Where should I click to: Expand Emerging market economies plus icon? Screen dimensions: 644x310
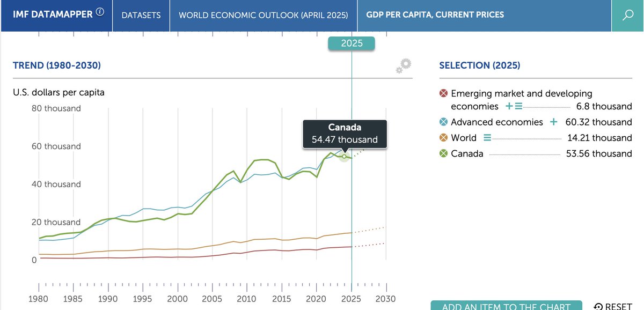[x=509, y=106]
